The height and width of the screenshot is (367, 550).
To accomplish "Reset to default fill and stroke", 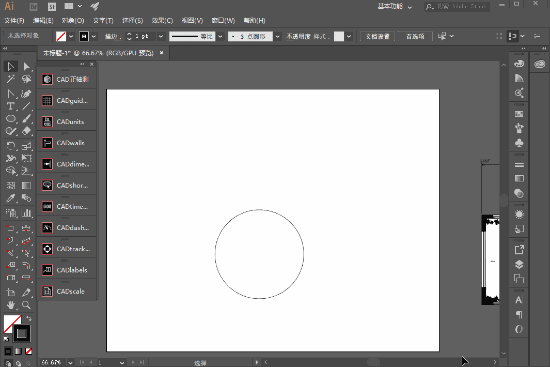I will [x=6, y=339].
